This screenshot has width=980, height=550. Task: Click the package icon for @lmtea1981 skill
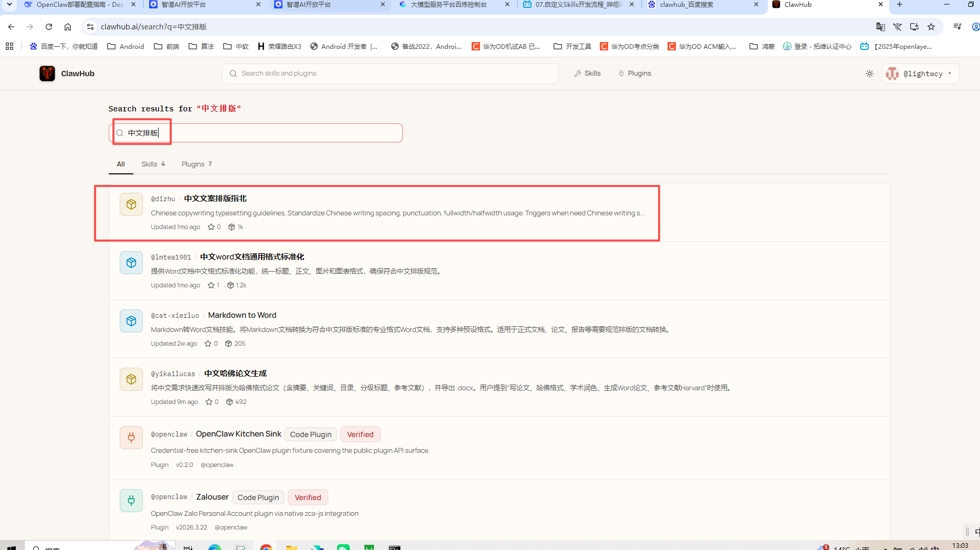coord(131,263)
